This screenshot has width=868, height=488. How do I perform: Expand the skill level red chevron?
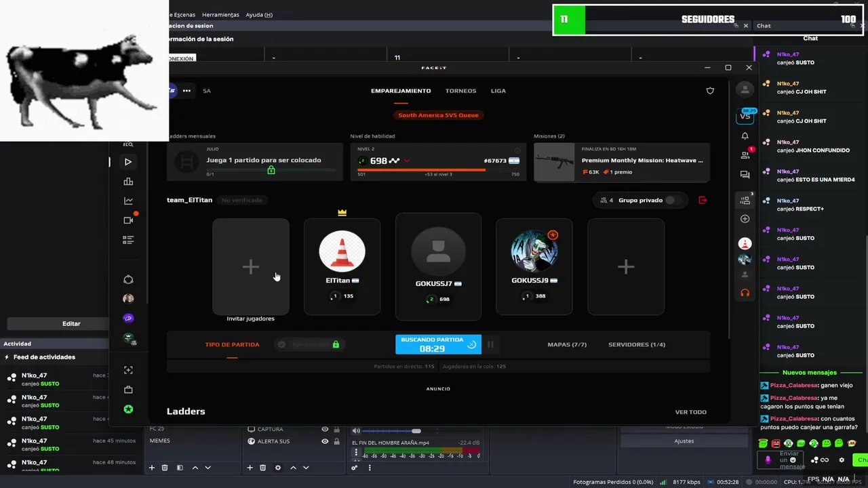pyautogui.click(x=407, y=161)
